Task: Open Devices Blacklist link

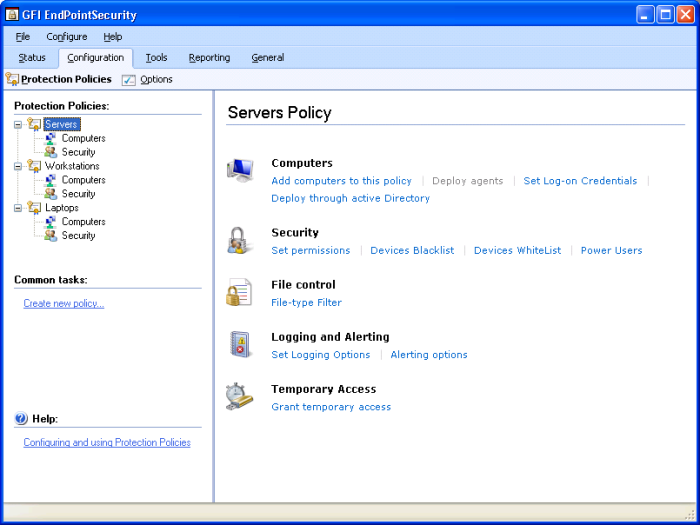Action: [412, 250]
